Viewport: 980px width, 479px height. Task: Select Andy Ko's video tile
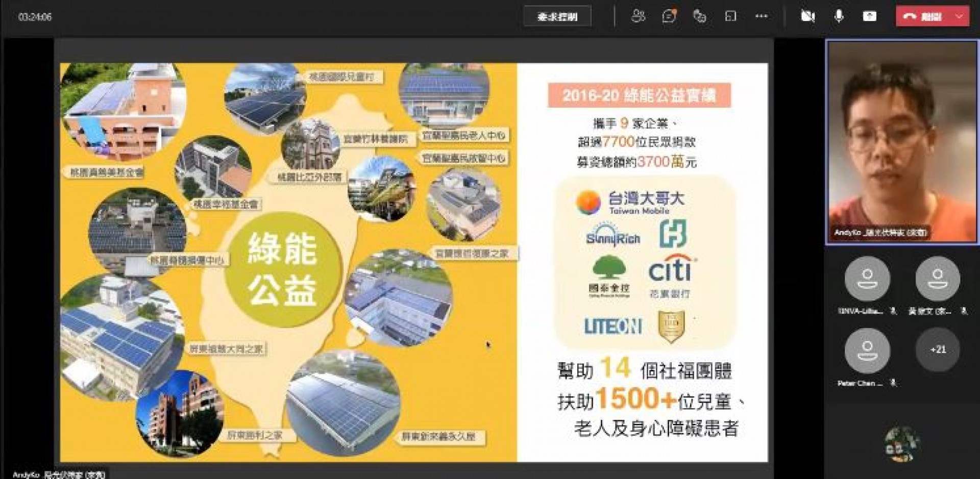coord(902,143)
